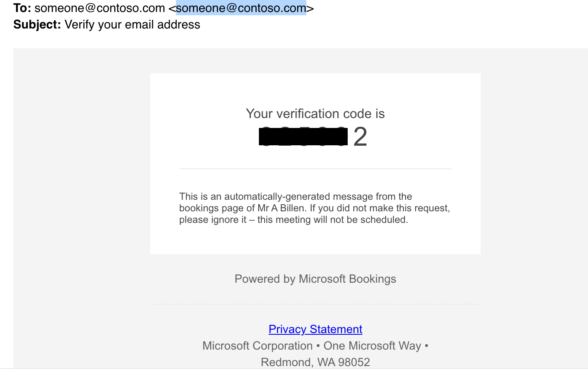Click the Your verification code is heading
The width and height of the screenshot is (588, 369).
[x=315, y=114]
